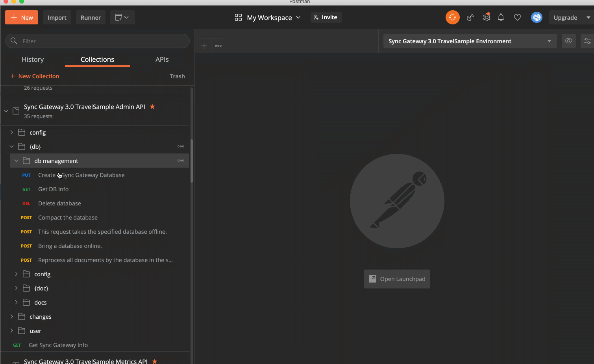Open the manage environments sliders icon
Screen dimensions: 594x364
tap(587, 41)
